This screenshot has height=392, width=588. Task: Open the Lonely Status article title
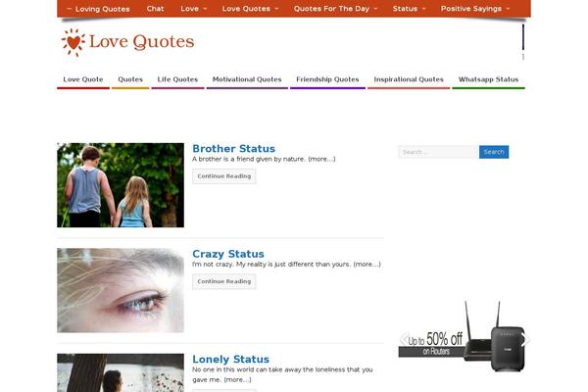pos(230,360)
